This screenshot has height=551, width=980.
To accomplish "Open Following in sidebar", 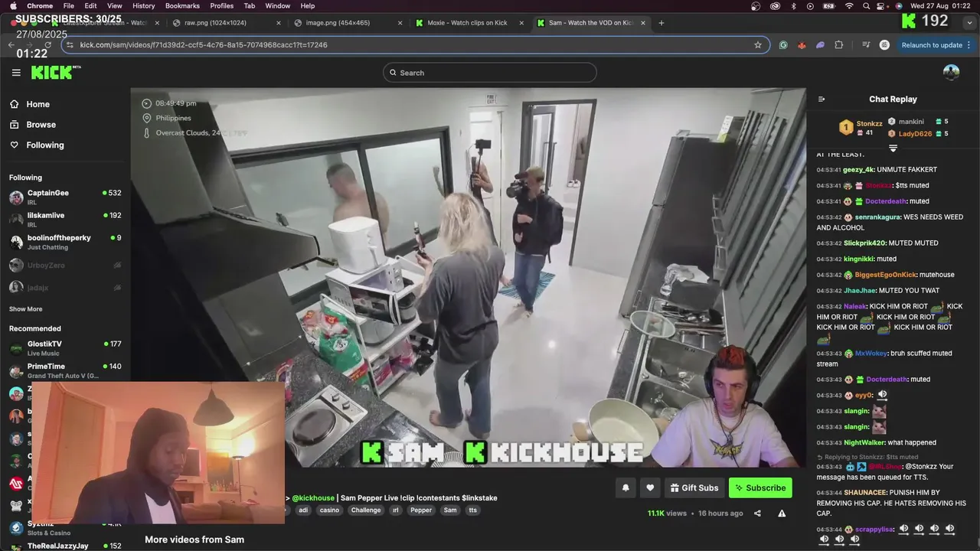I will [45, 145].
